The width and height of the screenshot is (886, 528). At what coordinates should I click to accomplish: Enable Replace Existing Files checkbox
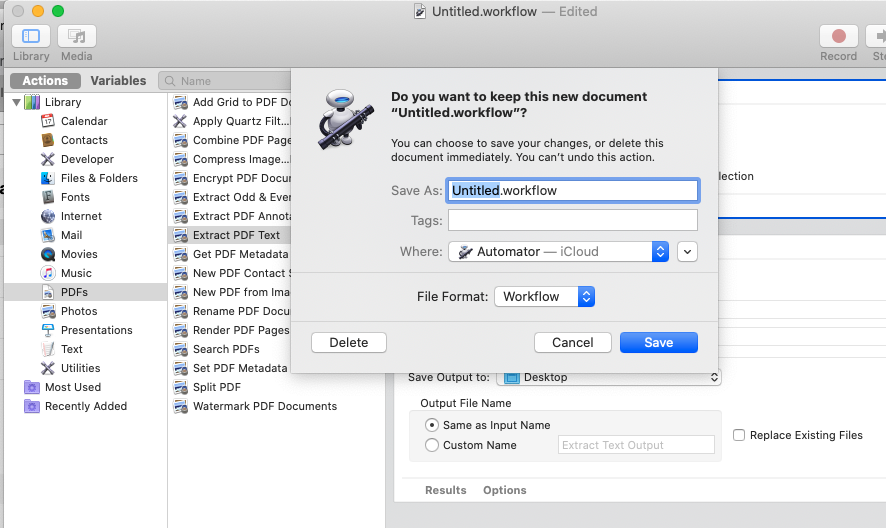[739, 435]
